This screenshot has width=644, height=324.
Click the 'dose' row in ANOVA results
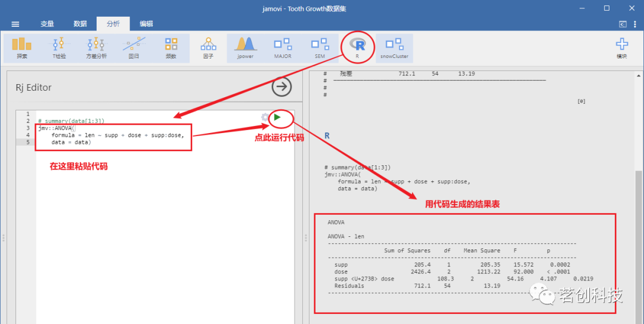tap(452, 271)
